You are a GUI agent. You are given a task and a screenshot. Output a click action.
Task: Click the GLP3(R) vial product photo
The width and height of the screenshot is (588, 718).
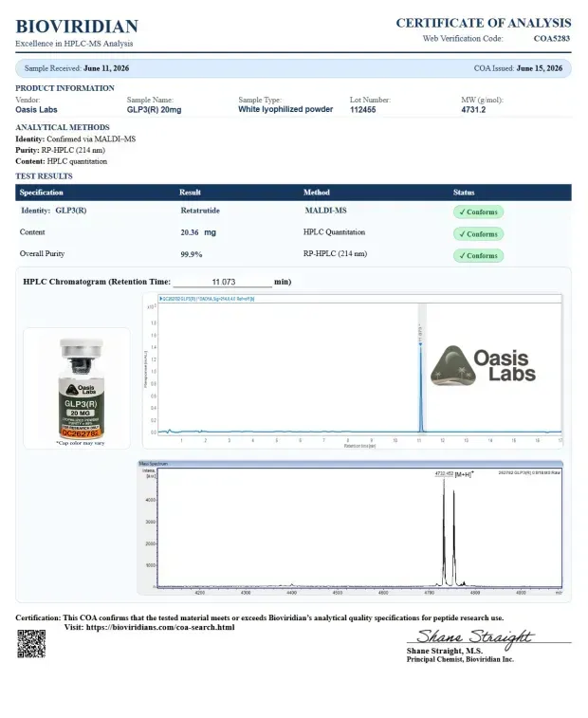point(81,388)
